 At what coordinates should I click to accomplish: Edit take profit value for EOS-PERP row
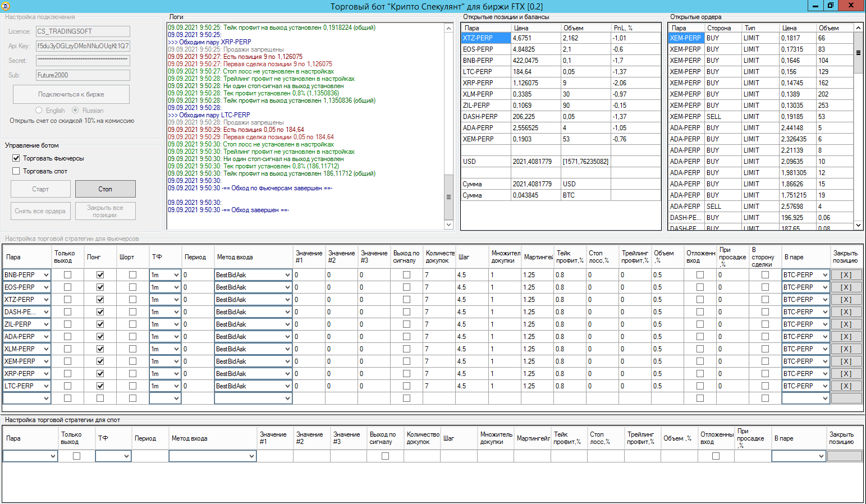point(570,287)
